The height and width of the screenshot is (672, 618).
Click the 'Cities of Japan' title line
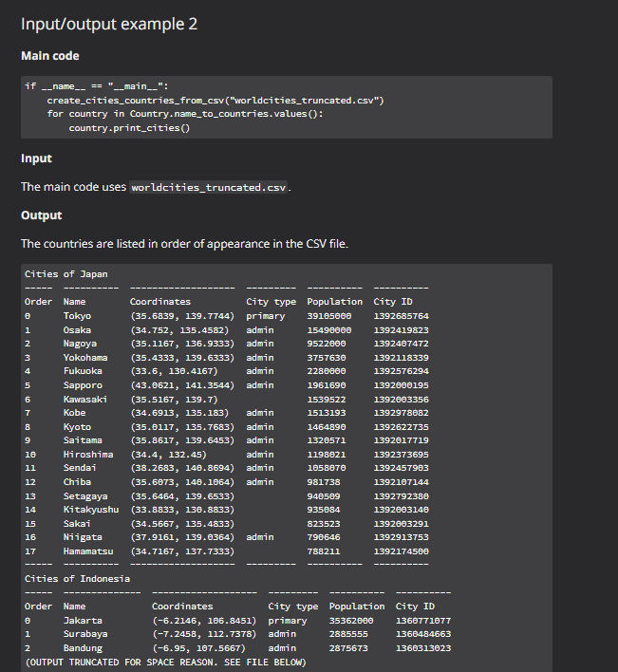(66, 274)
